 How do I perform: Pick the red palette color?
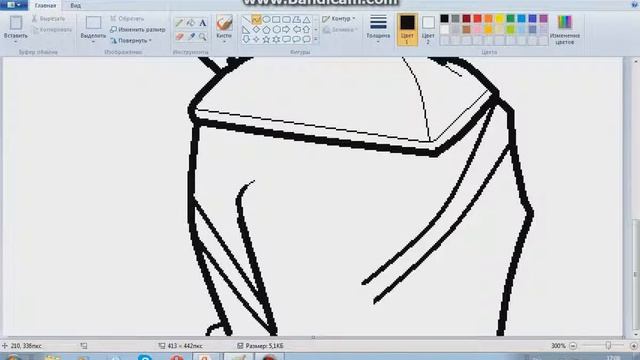point(478,19)
